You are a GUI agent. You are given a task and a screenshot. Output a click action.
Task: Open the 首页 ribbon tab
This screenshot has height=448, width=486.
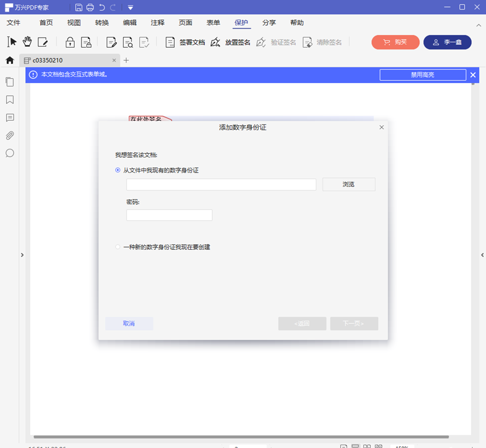pos(46,22)
